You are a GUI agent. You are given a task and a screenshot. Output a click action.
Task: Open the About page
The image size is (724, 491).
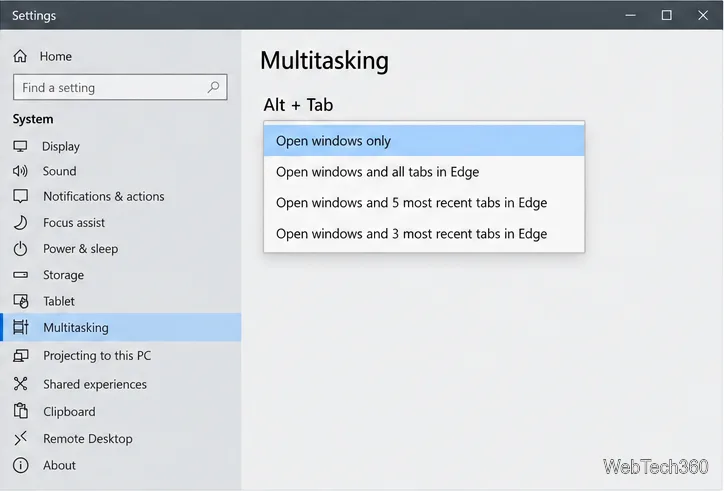(121, 465)
